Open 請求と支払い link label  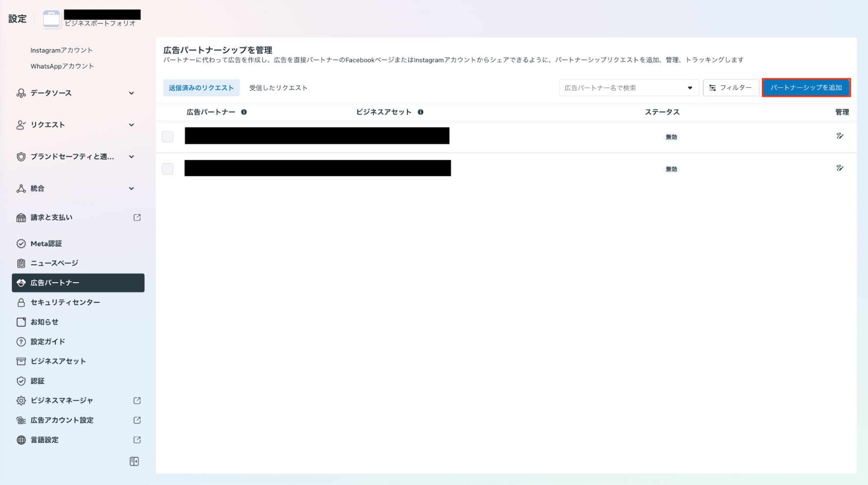pyautogui.click(x=52, y=218)
